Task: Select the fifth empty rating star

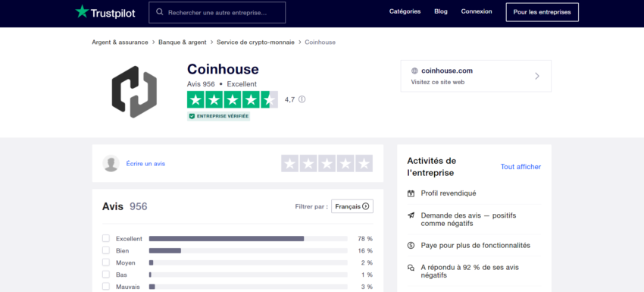Action: pos(364,163)
